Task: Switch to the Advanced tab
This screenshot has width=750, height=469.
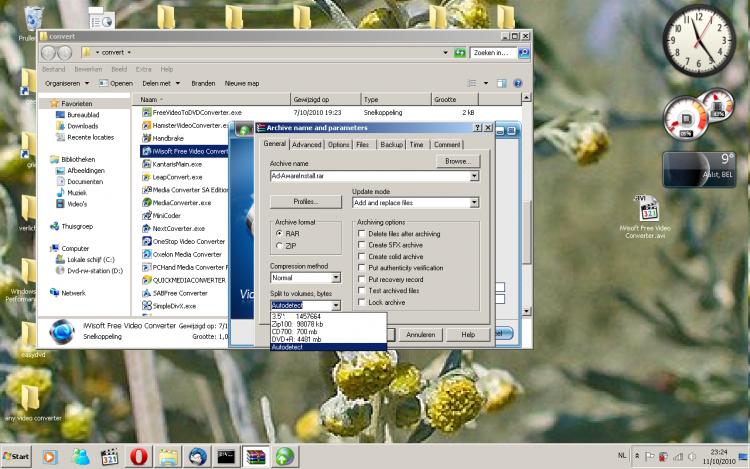Action: 306,145
